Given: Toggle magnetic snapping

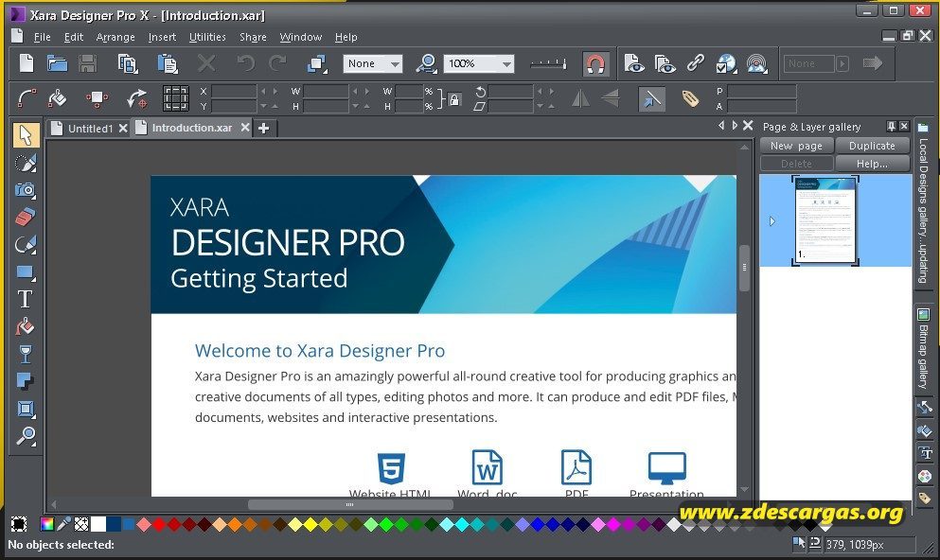Looking at the screenshot, I should pos(595,63).
